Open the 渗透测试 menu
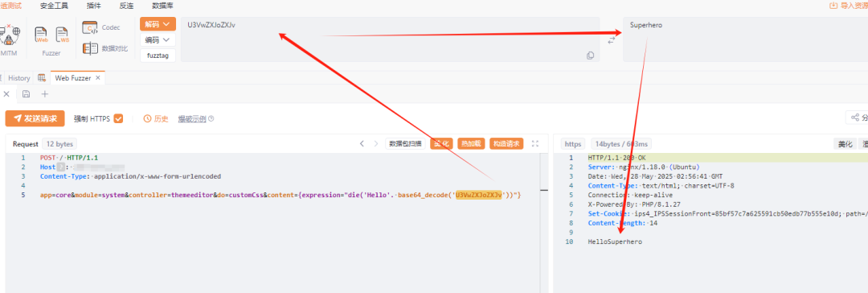The width and height of the screenshot is (868, 293). (x=10, y=5)
